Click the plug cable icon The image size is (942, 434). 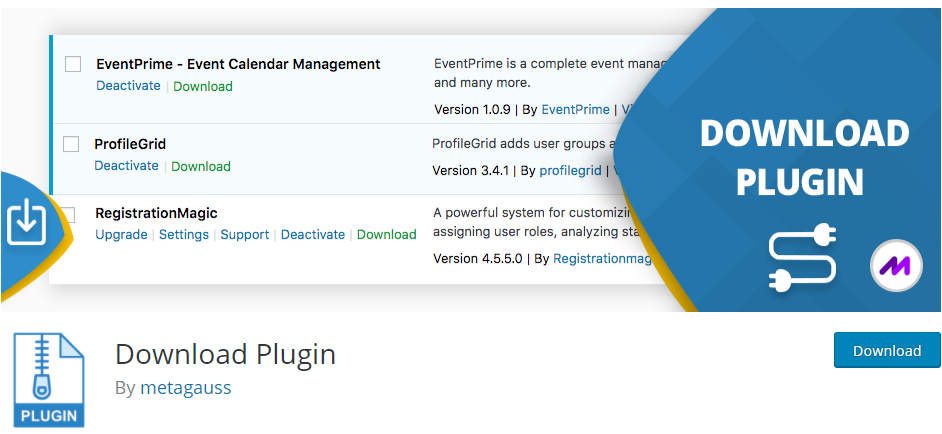pos(803,258)
